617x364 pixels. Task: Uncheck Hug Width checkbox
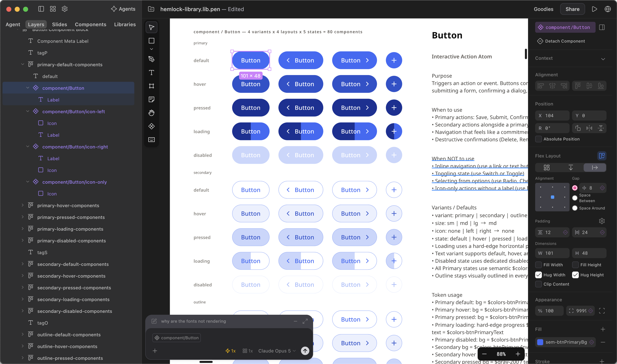pos(539,275)
